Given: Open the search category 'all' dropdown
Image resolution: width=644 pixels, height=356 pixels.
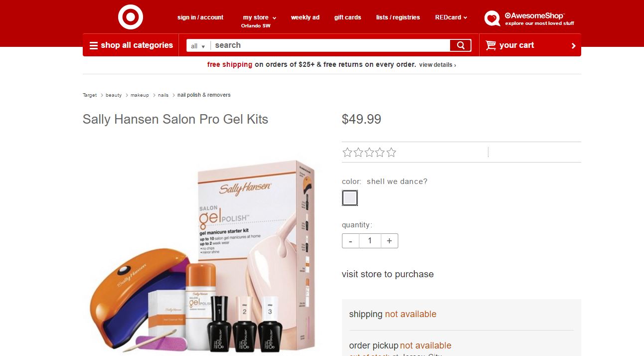Looking at the screenshot, I should tap(198, 46).
